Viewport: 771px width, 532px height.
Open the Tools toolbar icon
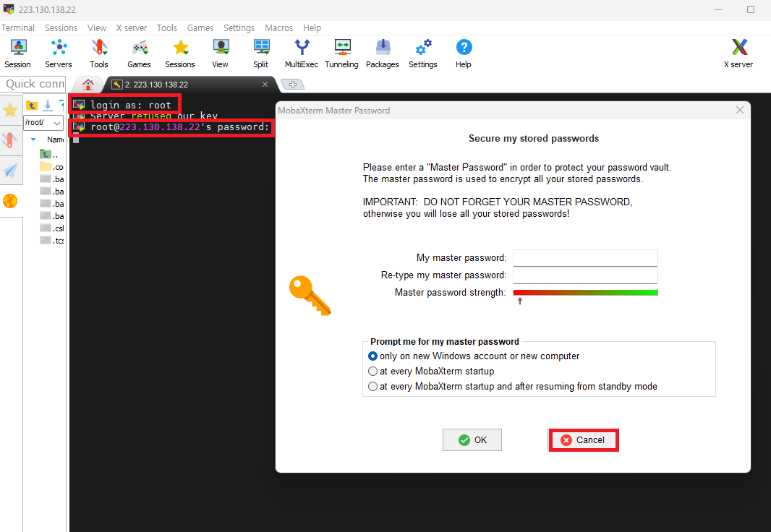tap(99, 53)
